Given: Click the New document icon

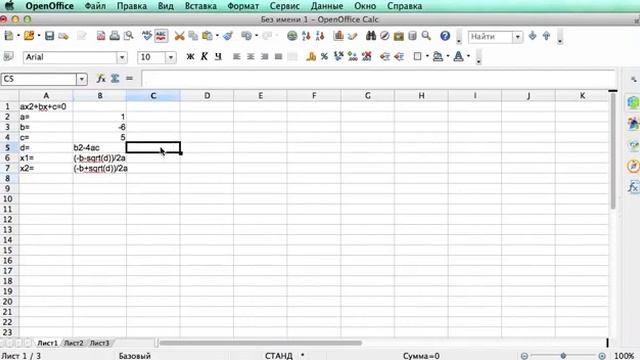Looking at the screenshot, I should coord(9,36).
